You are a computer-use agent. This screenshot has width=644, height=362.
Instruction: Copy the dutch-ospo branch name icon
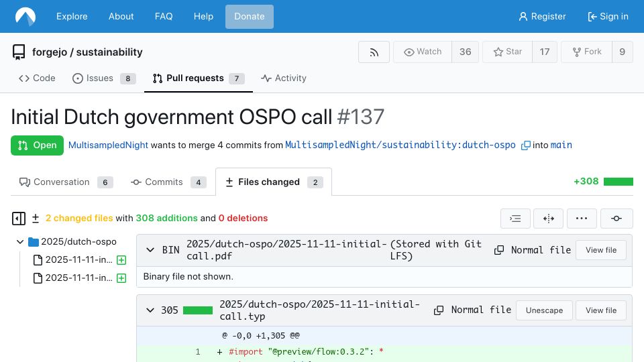(525, 145)
